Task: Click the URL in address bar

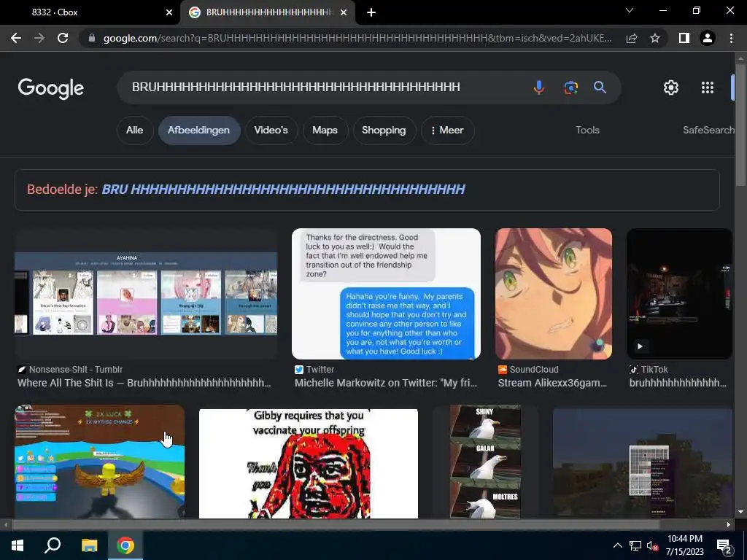Action: point(357,38)
